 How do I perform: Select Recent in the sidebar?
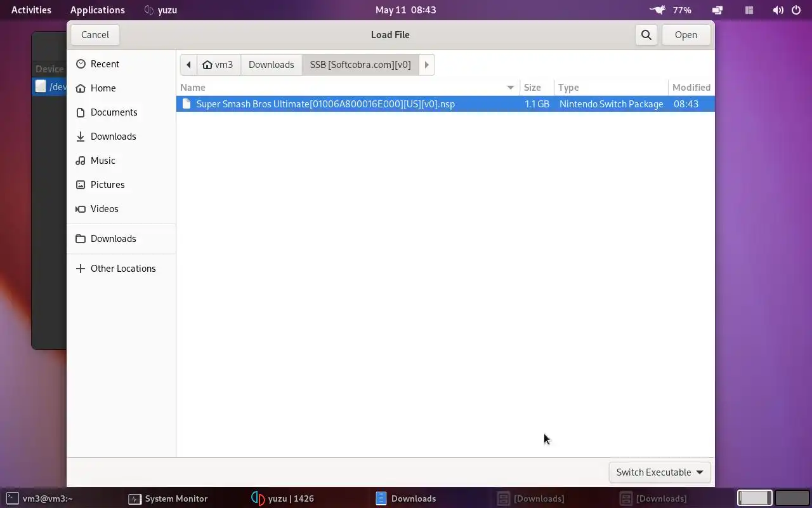tap(121, 64)
